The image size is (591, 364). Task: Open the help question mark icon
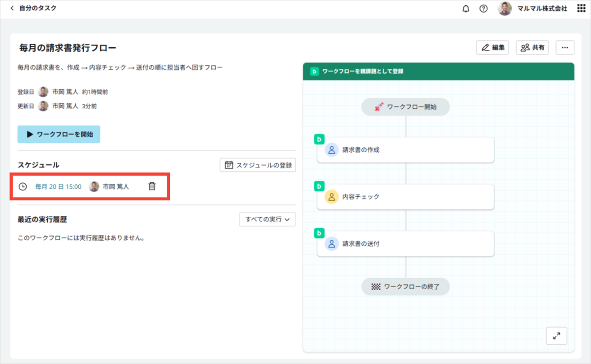pos(484,9)
